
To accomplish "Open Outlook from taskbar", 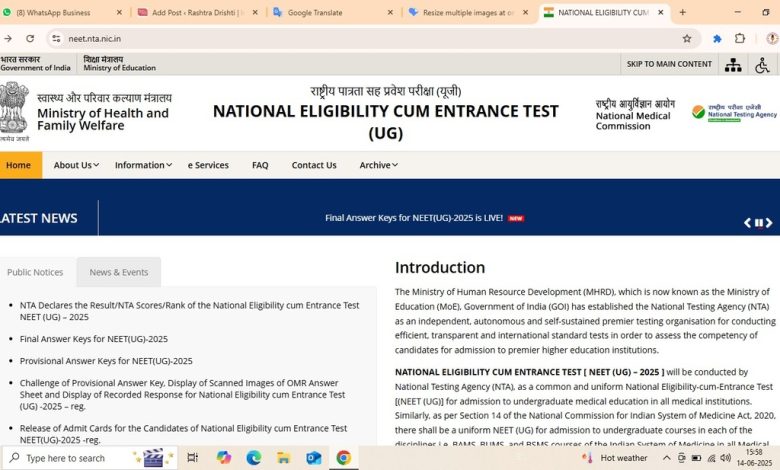I will point(313,458).
